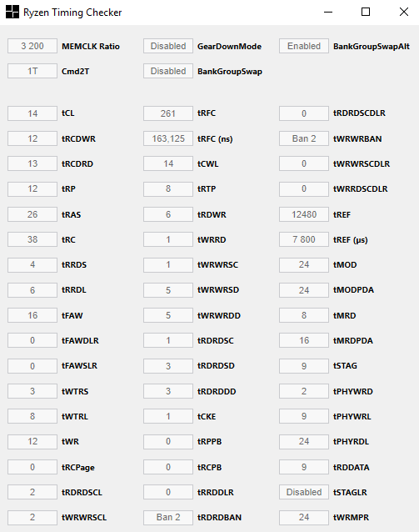This screenshot has height=532, width=419.
Task: Maximize the Ryzen Timing Checker window
Action: click(x=366, y=12)
